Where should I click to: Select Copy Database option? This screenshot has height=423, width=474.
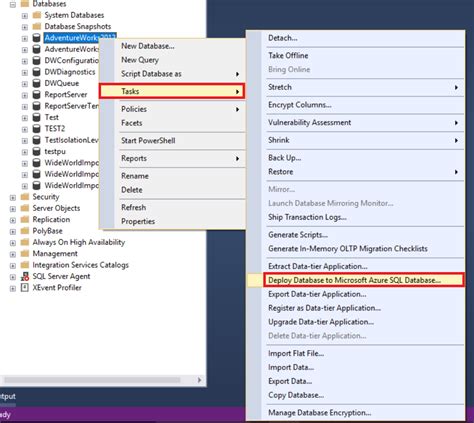pos(355,395)
